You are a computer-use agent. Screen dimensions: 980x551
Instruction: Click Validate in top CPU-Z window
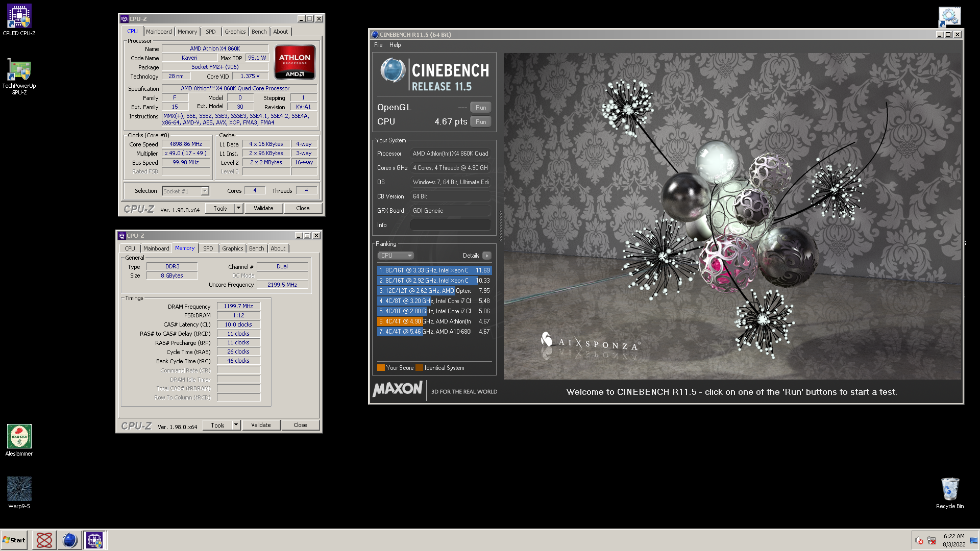pos(263,208)
